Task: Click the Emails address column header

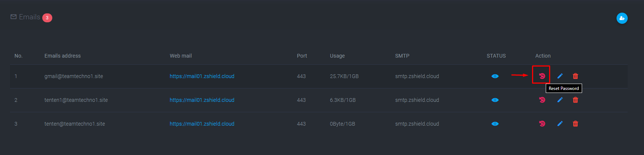Action: (63, 56)
